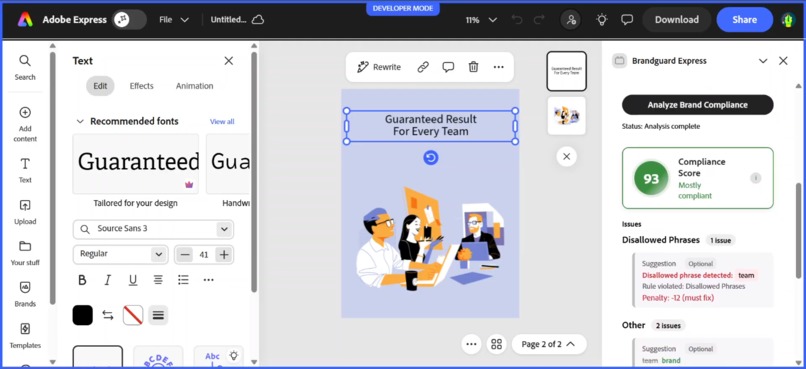Open the comments icon in header
This screenshot has width=806, height=369.
pos(627,20)
